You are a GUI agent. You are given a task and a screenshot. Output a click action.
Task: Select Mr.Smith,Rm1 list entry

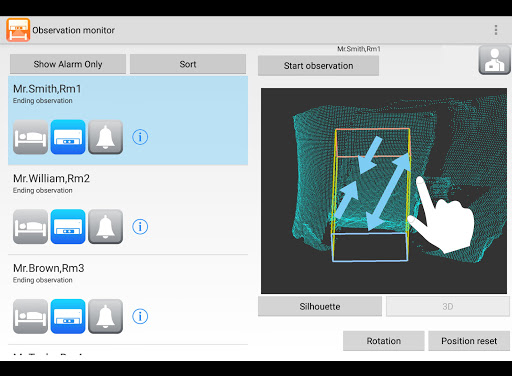(x=128, y=121)
